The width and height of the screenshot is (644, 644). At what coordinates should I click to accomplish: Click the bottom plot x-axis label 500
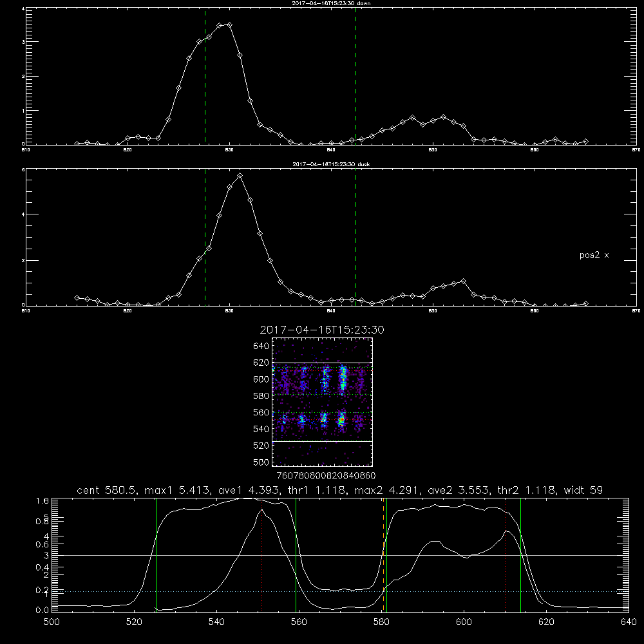click(52, 622)
